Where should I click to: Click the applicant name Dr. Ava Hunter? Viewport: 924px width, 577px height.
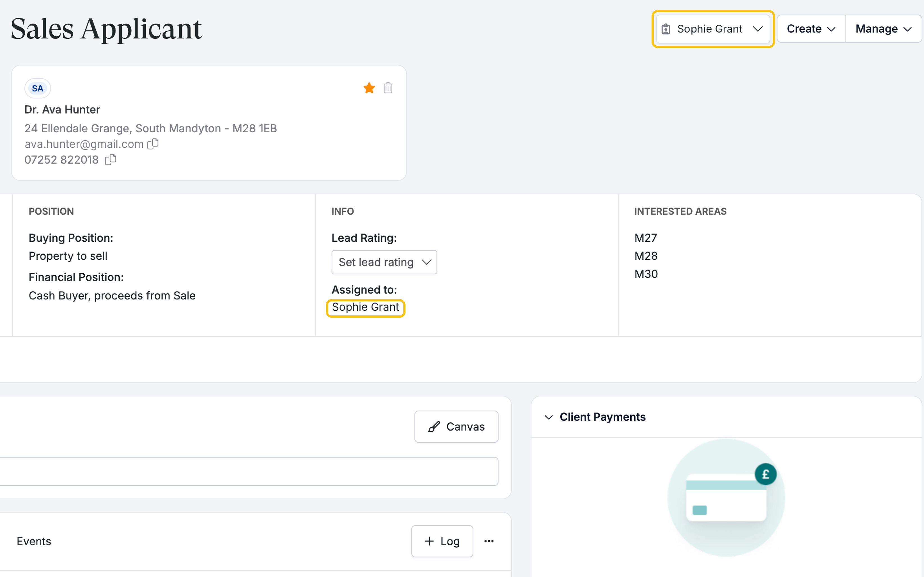[62, 110]
